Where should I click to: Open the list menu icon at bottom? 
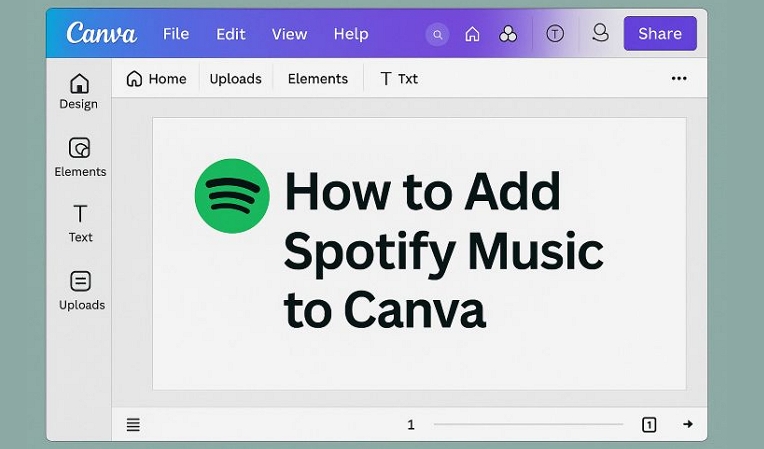133,425
